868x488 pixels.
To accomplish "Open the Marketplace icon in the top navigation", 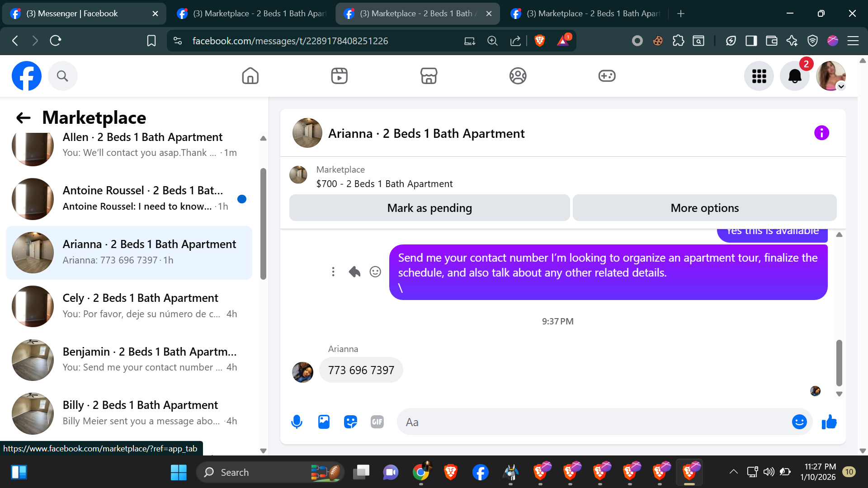I will 429,76.
